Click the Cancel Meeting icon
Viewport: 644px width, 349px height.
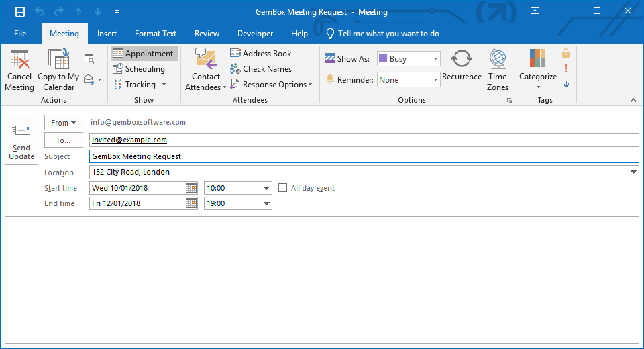point(19,61)
